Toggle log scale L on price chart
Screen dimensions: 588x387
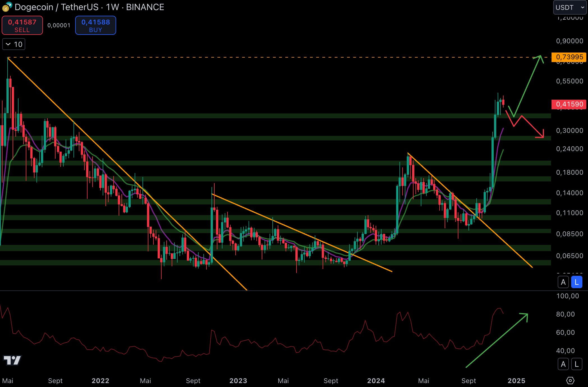pos(576,282)
